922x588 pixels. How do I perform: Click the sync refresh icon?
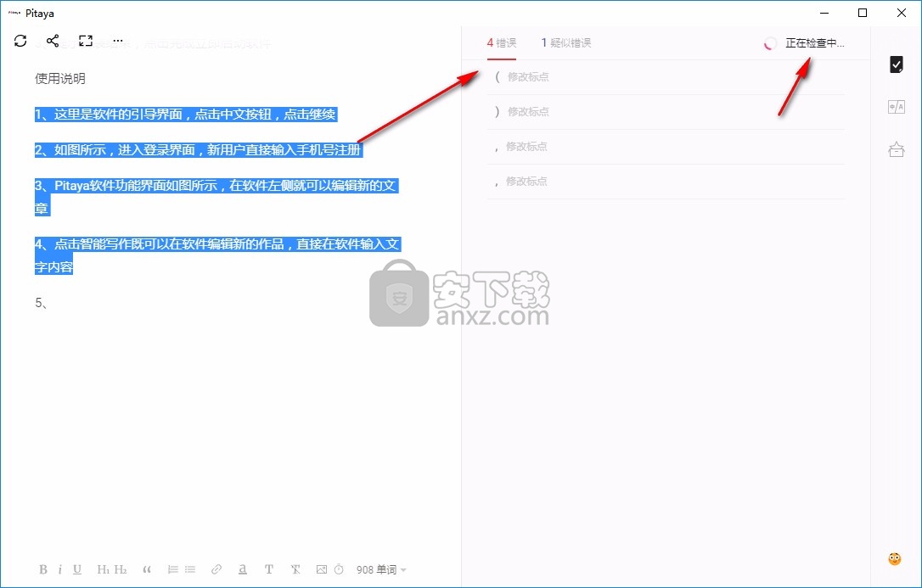pos(20,41)
